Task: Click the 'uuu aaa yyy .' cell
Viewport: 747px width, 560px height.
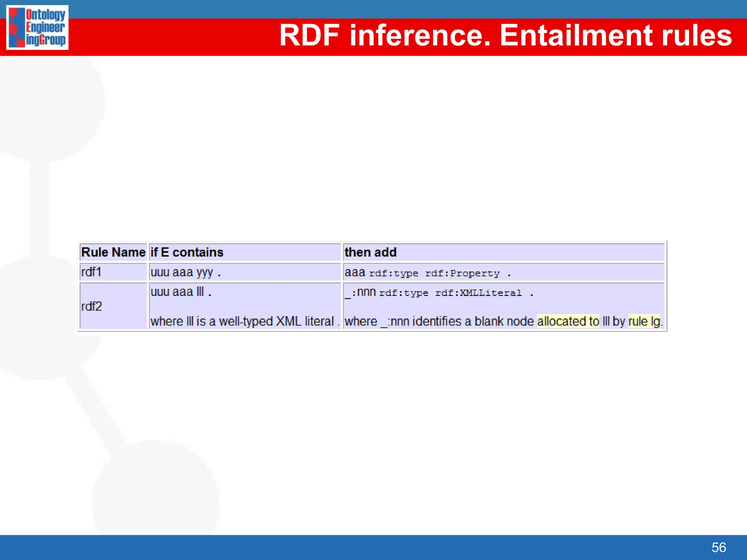Action: (x=186, y=272)
